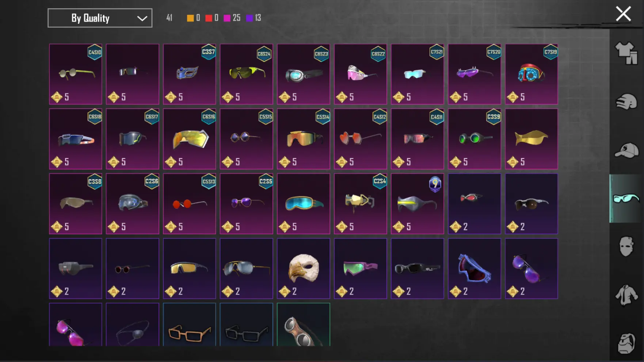The width and height of the screenshot is (644, 362).
Task: Switch to the cap/hat category icon
Action: pyautogui.click(x=626, y=150)
